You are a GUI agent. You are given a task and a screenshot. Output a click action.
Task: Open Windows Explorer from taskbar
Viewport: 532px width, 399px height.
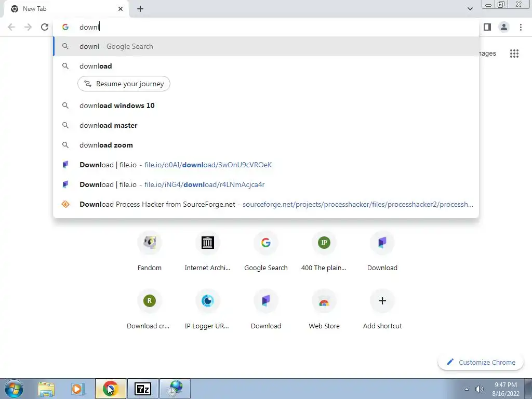tap(46, 389)
